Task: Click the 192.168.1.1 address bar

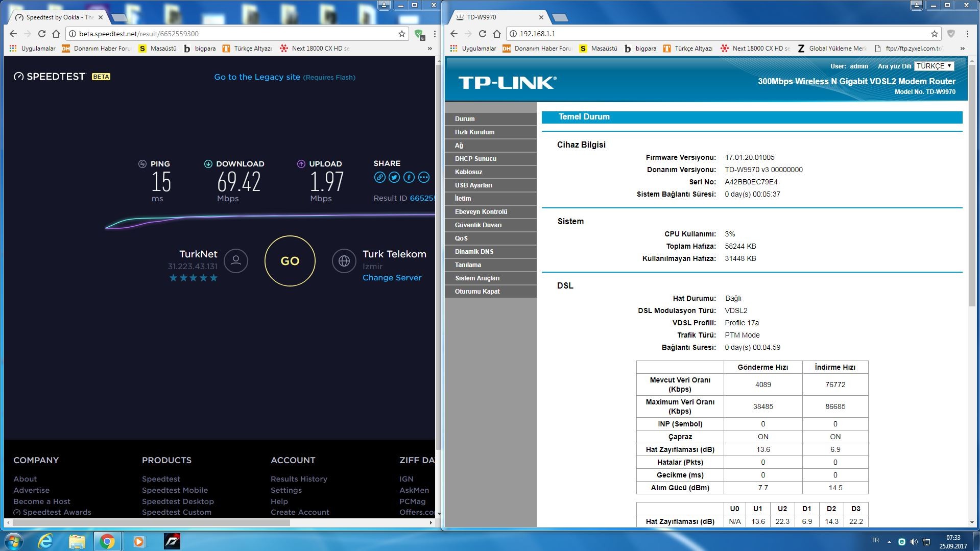Action: click(x=723, y=34)
